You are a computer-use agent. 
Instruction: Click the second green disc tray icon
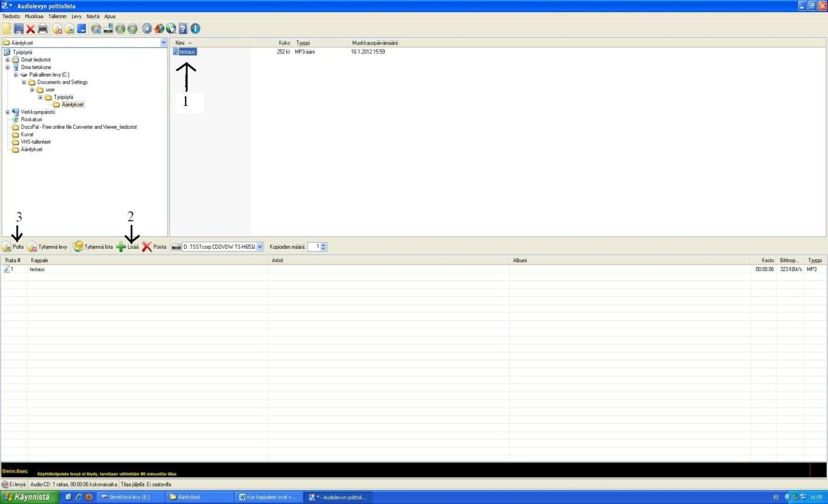pyautogui.click(x=132, y=29)
